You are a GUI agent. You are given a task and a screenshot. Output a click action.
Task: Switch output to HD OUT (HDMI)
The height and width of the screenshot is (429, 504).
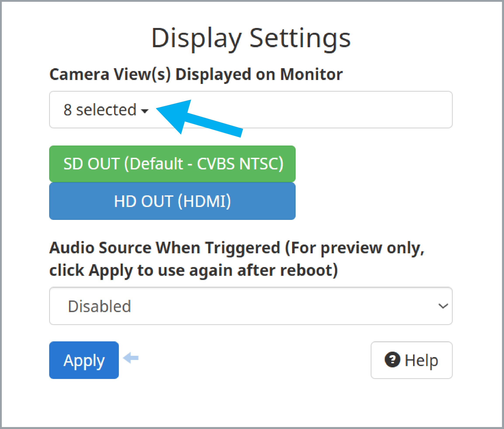point(172,201)
